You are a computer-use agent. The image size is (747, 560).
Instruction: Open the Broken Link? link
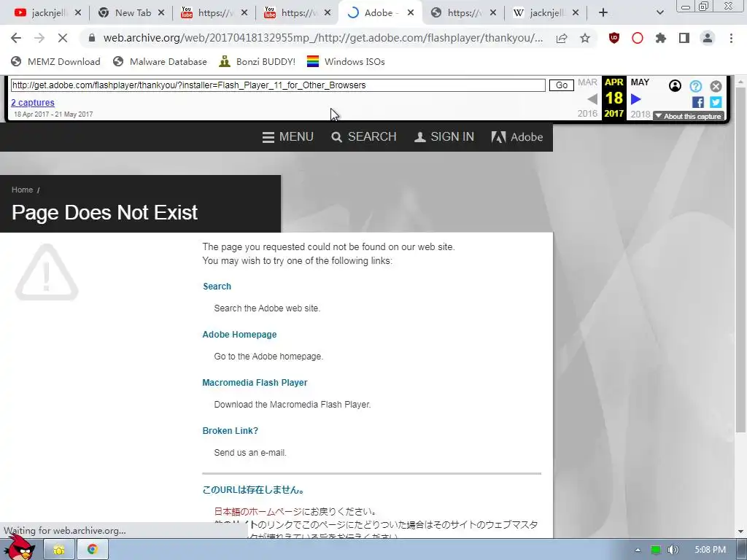(230, 430)
